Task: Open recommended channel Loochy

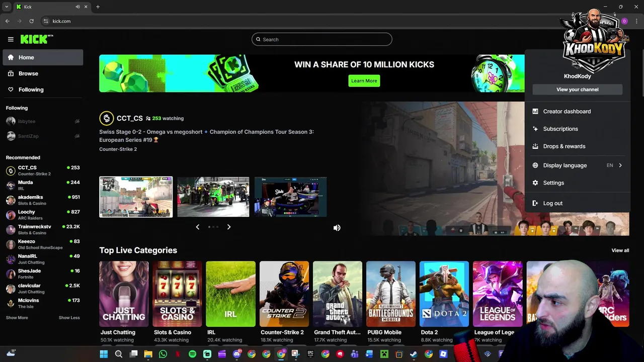Action: tap(43, 215)
